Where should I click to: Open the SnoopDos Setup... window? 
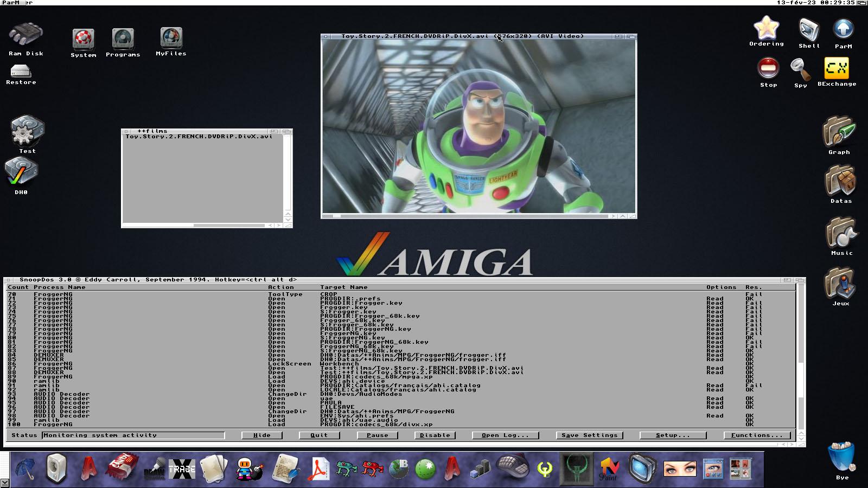(673, 435)
